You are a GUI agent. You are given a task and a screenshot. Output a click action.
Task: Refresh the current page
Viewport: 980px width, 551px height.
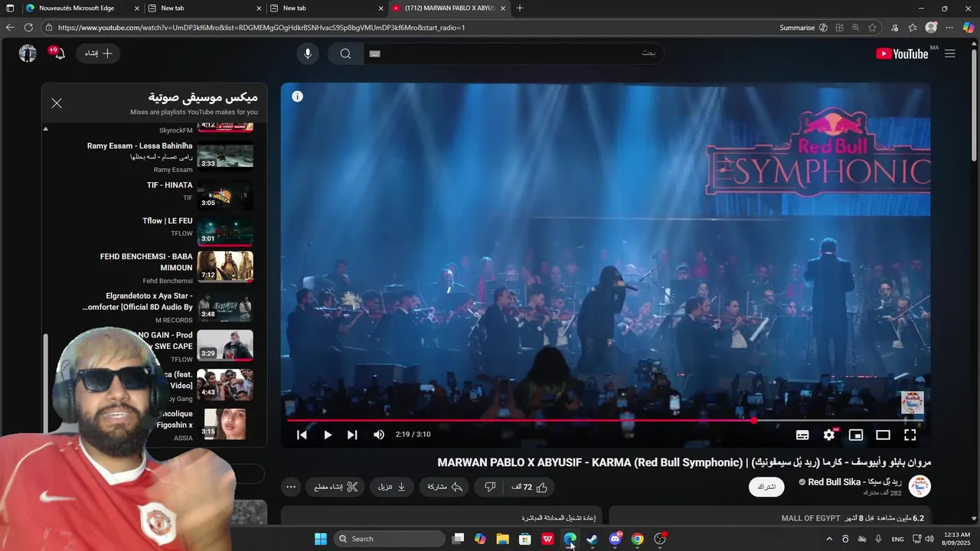(x=28, y=28)
